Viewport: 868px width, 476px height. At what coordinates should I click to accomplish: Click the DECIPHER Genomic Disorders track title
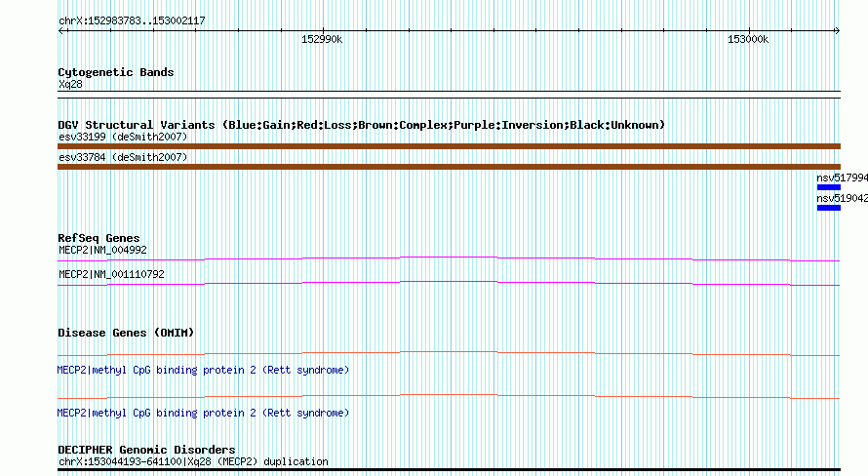(x=146, y=450)
